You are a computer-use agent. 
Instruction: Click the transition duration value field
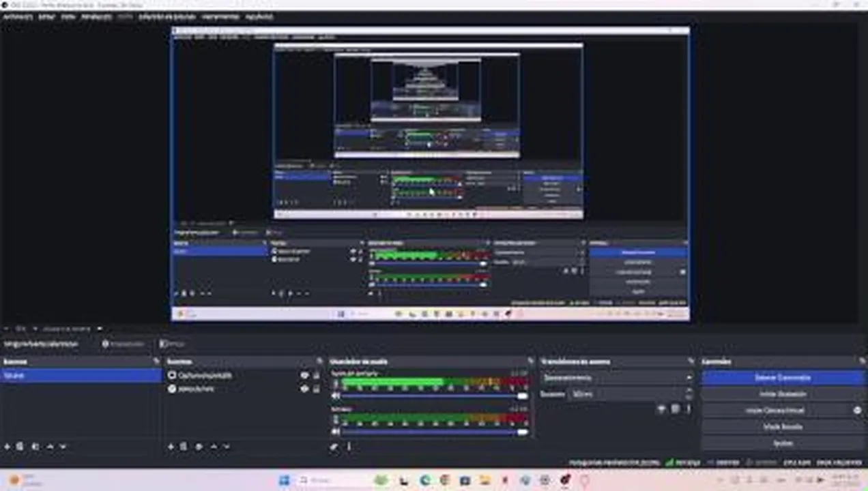(626, 393)
